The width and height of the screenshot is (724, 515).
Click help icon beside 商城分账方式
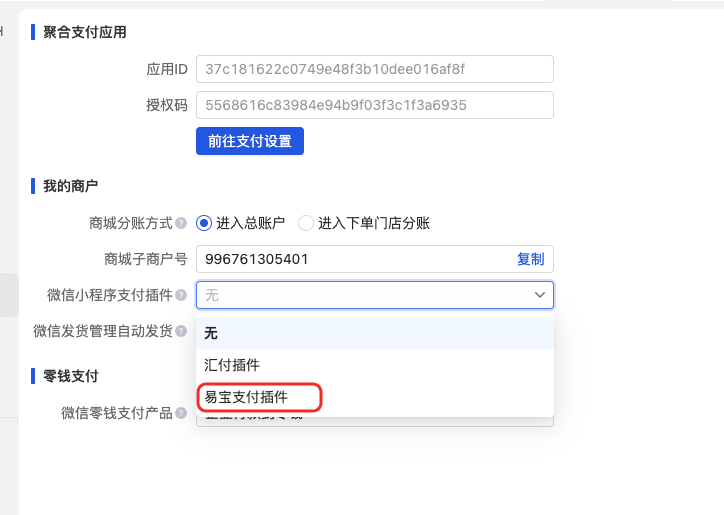(181, 224)
